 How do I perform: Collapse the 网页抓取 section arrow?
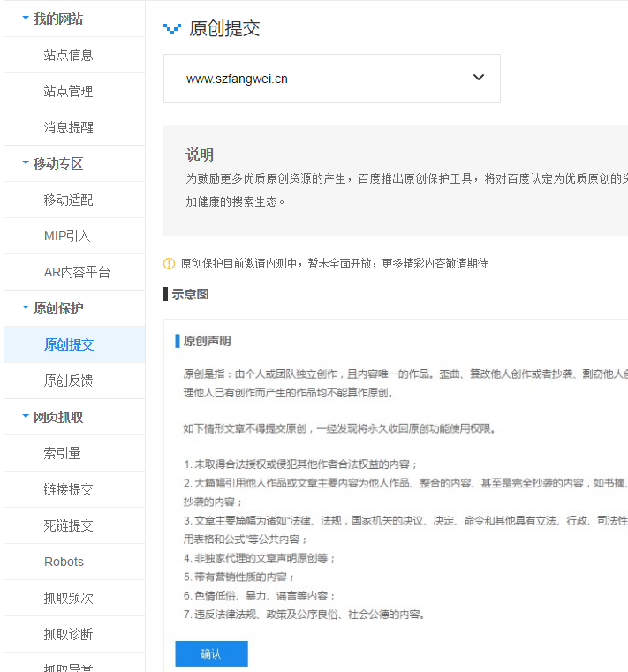coord(25,417)
